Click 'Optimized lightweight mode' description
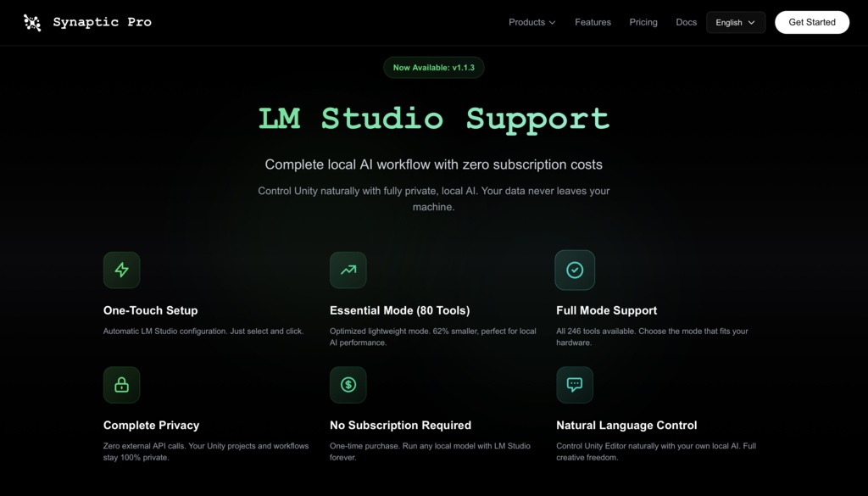This screenshot has height=496, width=868. coord(433,337)
